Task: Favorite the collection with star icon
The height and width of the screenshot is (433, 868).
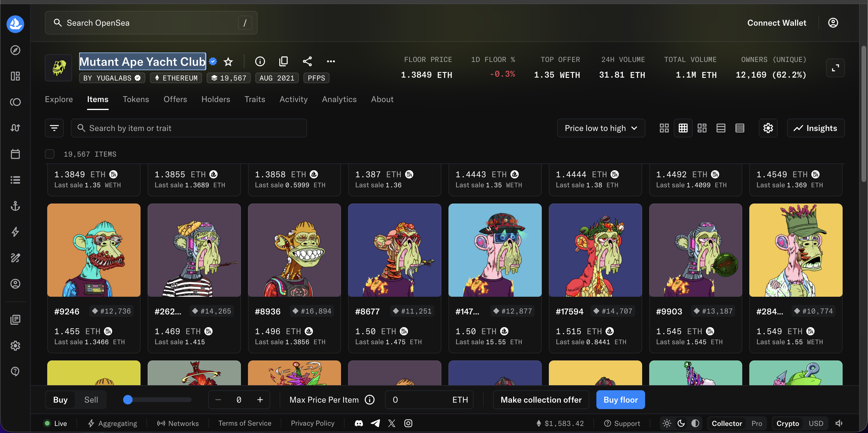Action: tap(228, 62)
